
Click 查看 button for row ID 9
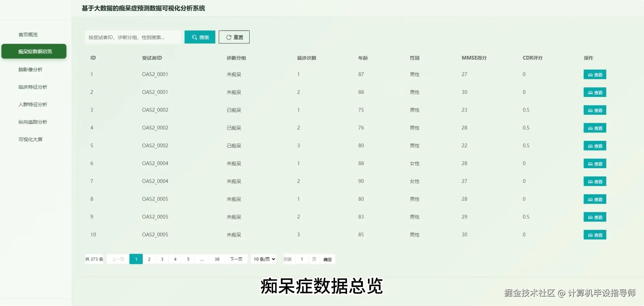click(595, 217)
